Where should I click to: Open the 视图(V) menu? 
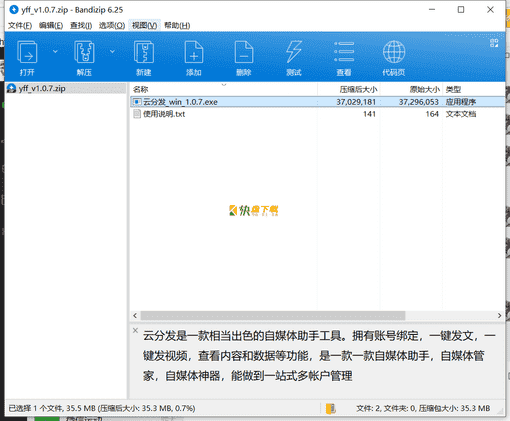pyautogui.click(x=144, y=26)
